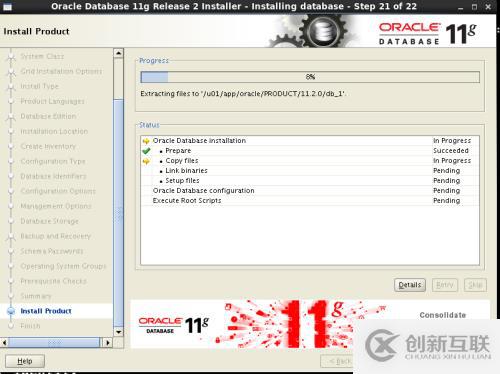Open the Help dialog
The image size is (500, 374).
coord(25,361)
